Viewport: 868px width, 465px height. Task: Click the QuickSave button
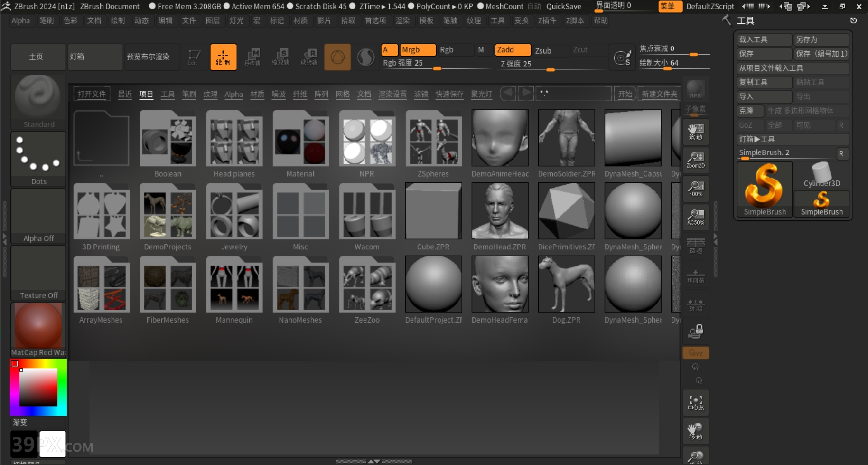pyautogui.click(x=563, y=6)
